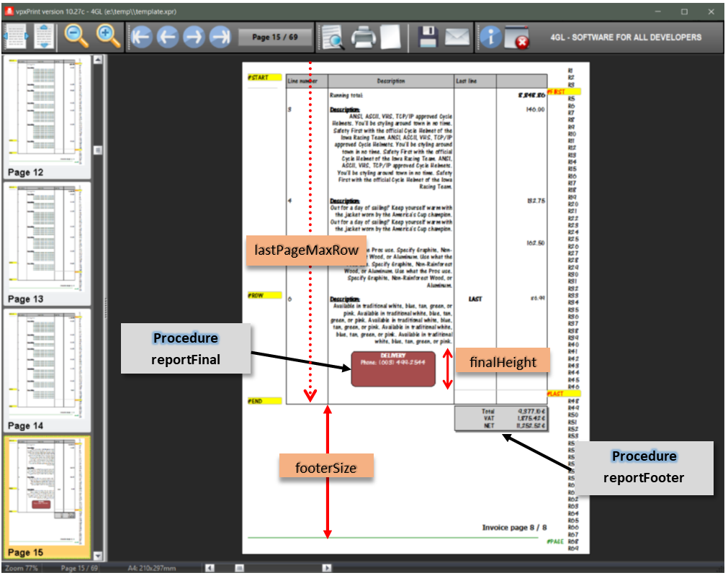Open the Page 13 thumbnail
Image resolution: width=728 pixels, height=578 pixels.
point(46,244)
